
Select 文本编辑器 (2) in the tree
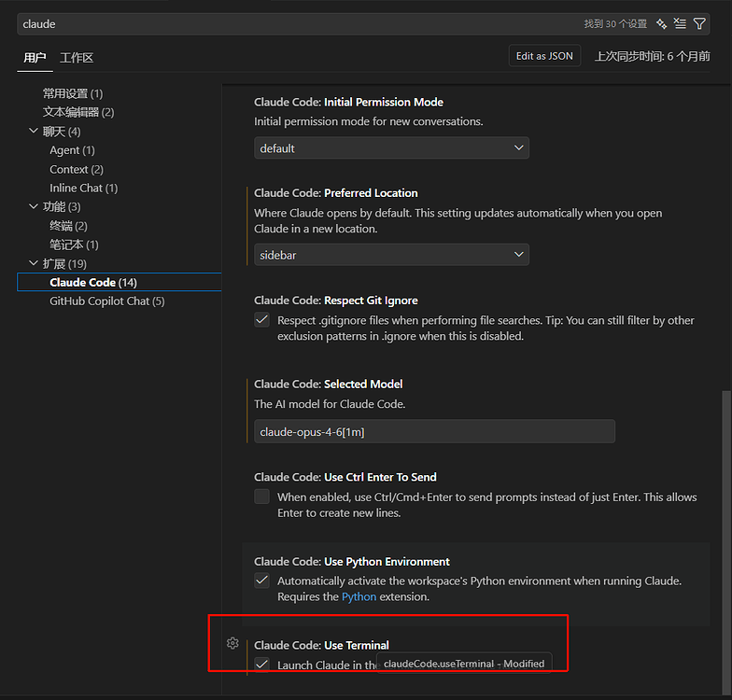point(78,112)
